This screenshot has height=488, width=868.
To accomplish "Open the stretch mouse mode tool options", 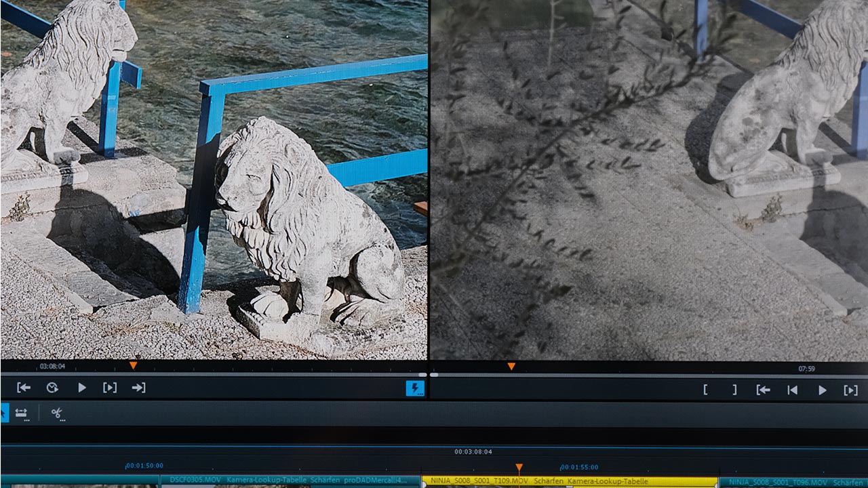I will (x=22, y=413).
